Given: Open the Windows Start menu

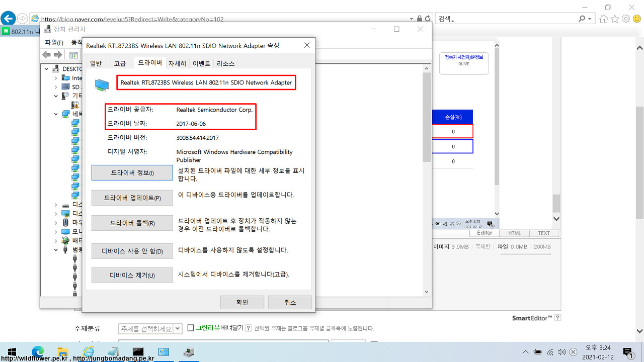Looking at the screenshot, I should (x=12, y=352).
